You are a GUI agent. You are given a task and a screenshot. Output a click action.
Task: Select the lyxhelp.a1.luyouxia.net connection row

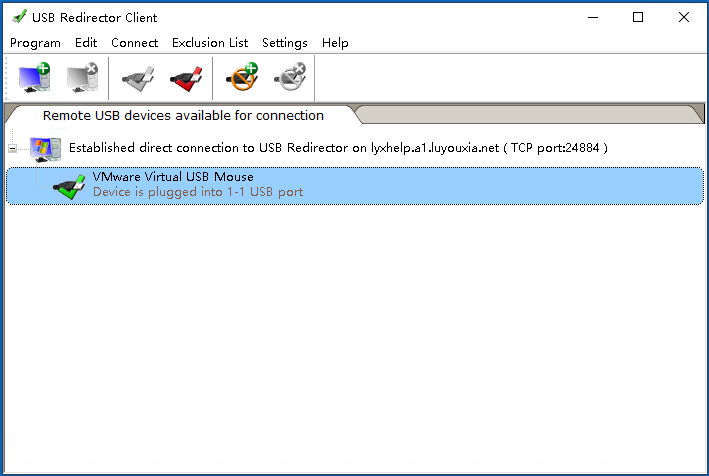(x=338, y=148)
